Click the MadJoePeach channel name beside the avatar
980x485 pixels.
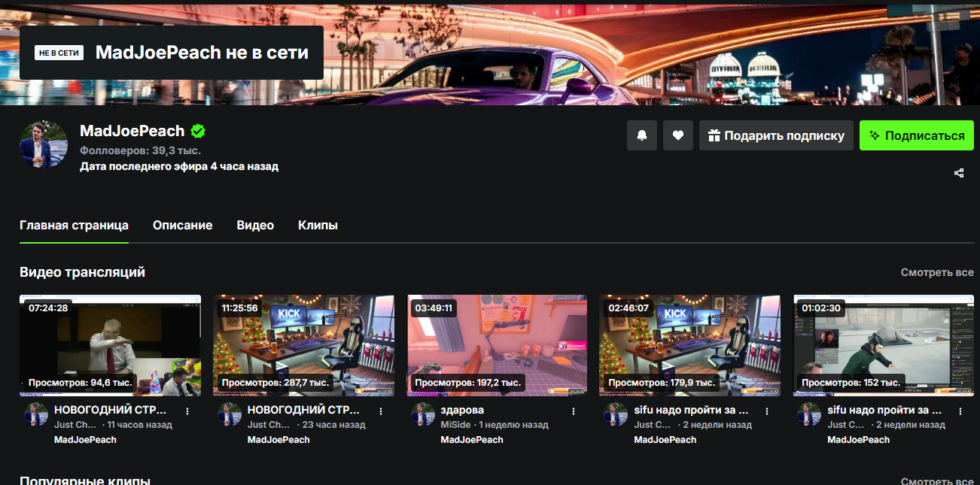pyautogui.click(x=132, y=131)
